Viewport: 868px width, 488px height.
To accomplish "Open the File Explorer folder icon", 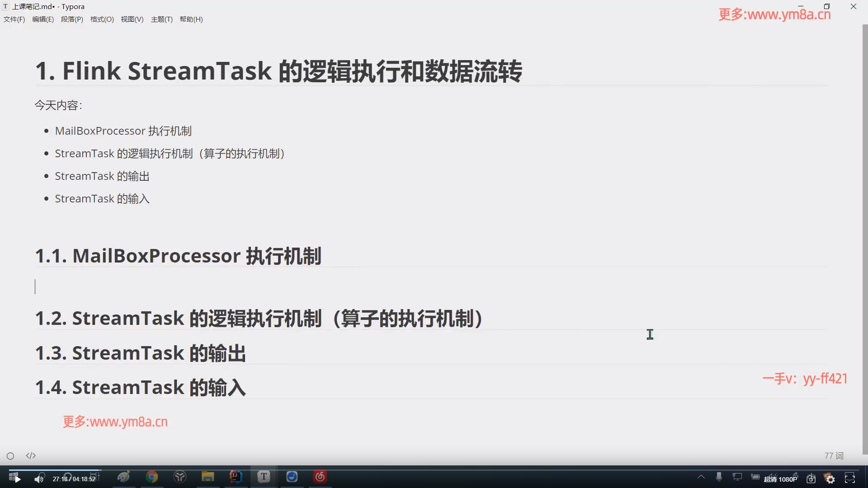I will tap(208, 477).
